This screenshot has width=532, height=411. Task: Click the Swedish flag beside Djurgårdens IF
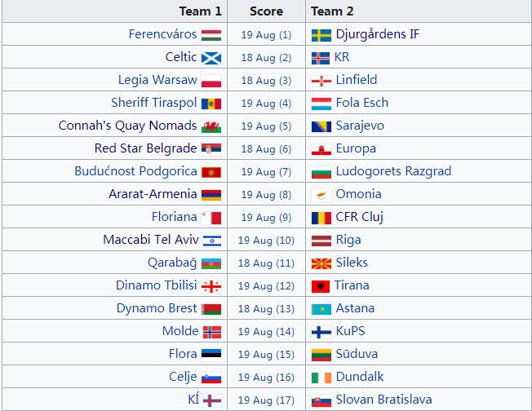tap(321, 35)
